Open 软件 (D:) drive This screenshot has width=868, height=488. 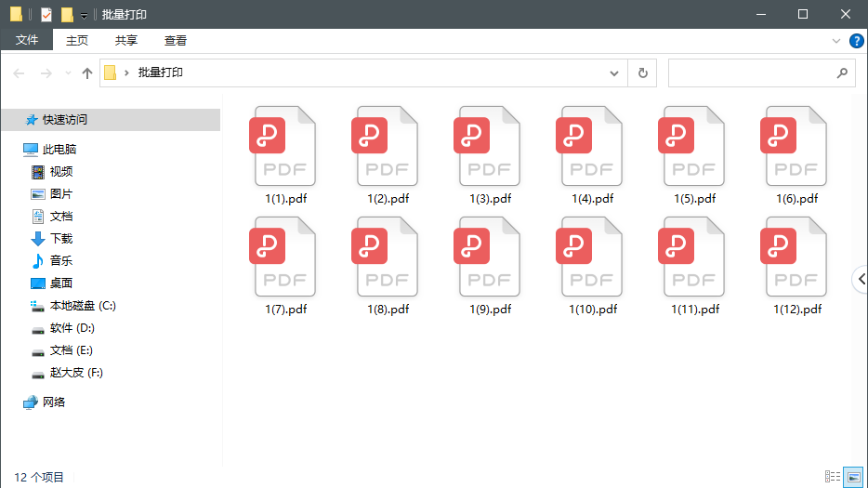[72, 328]
